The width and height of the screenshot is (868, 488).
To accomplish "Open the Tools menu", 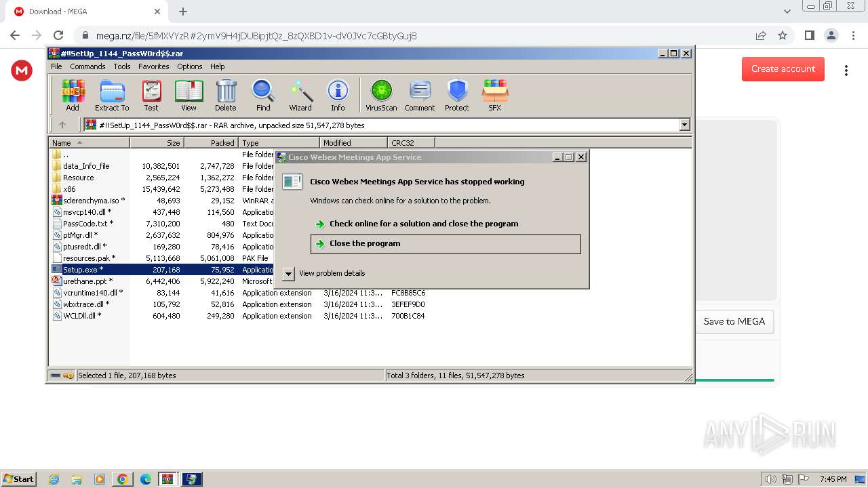I will [x=122, y=66].
